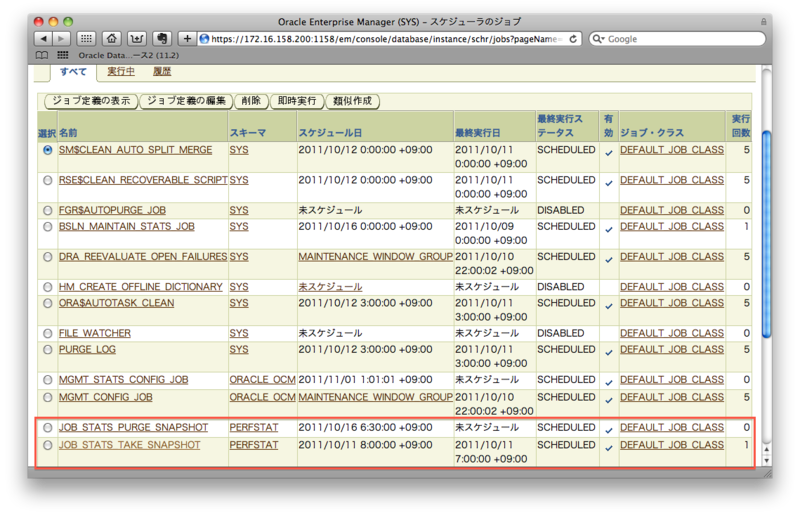Open Oracle Data bookmark bar item
800x520 pixels.
point(128,55)
